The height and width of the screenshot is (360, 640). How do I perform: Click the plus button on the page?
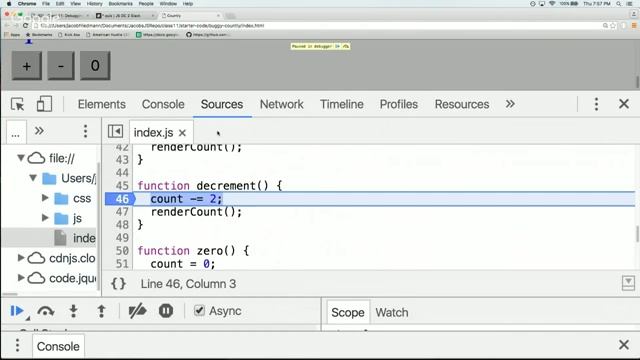click(x=27, y=66)
